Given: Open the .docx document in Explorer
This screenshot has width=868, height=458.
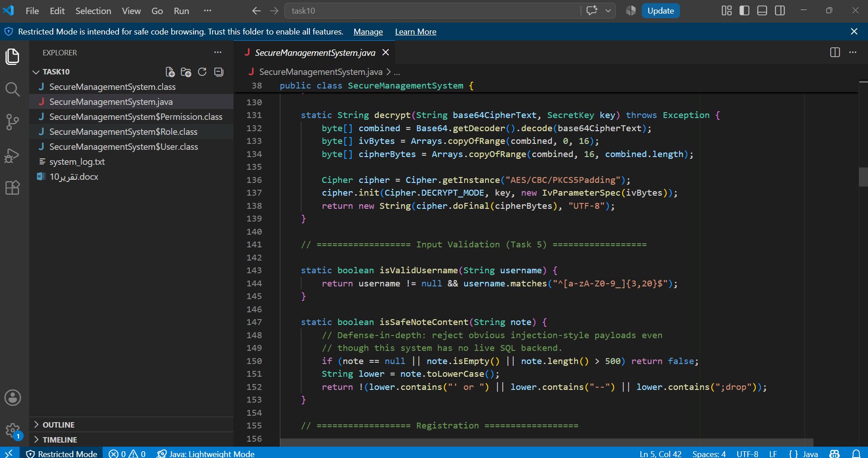Looking at the screenshot, I should 131,177.
